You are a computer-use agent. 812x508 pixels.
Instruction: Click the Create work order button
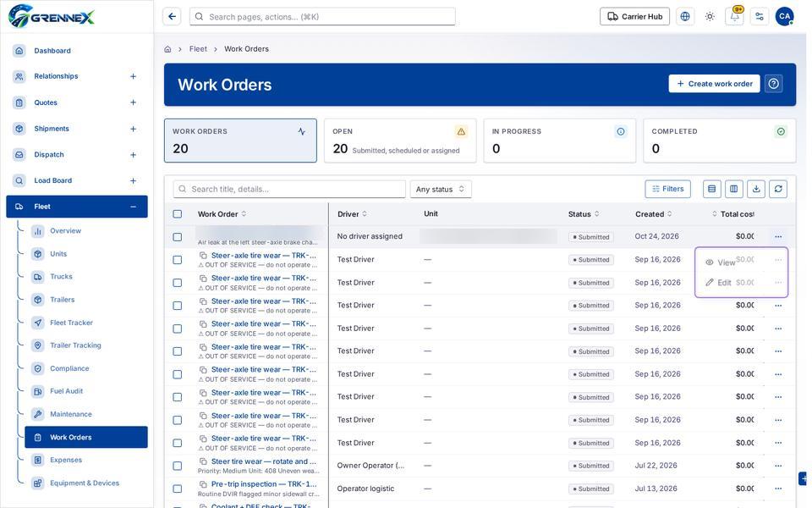click(714, 84)
